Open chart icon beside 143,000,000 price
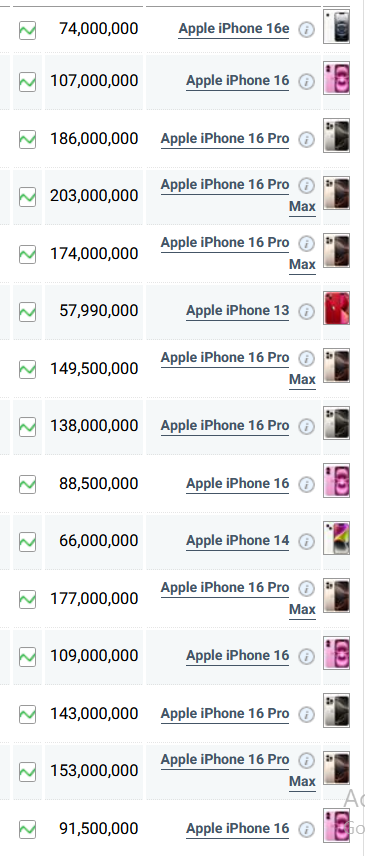 (27, 714)
